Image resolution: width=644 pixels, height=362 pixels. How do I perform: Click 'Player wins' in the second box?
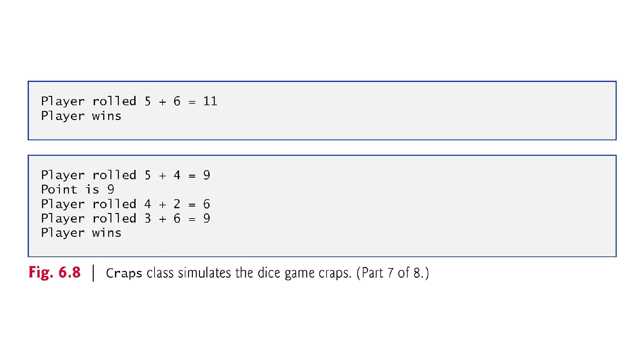tap(81, 233)
